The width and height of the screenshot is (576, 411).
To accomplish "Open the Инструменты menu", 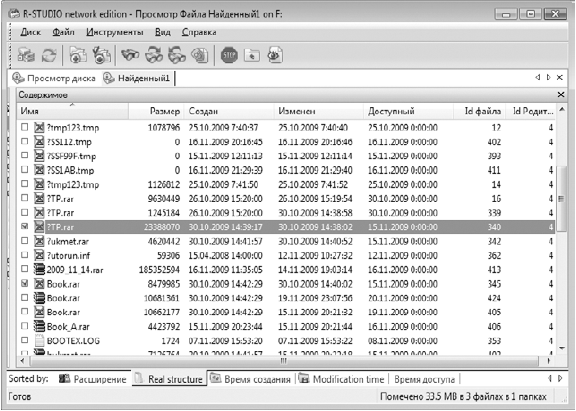I will [x=115, y=32].
